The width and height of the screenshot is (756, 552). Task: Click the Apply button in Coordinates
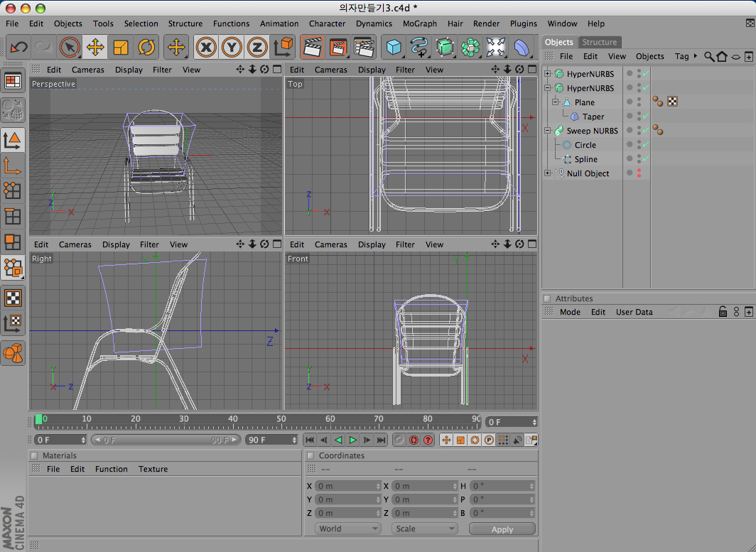tap(502, 529)
